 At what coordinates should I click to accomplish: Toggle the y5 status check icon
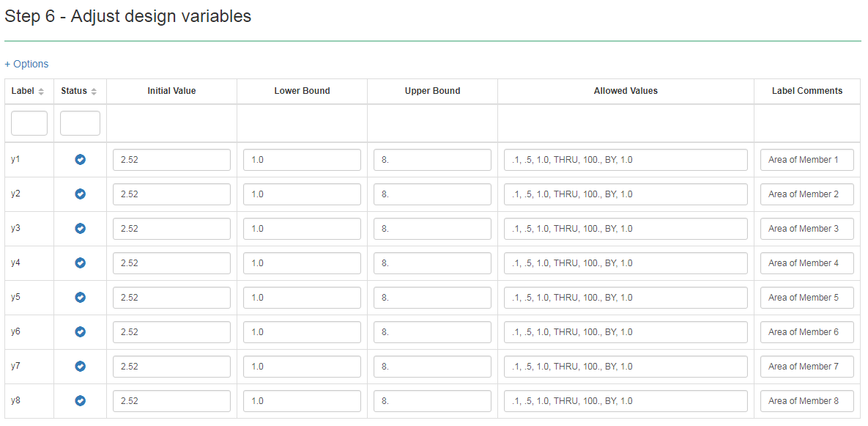click(81, 298)
